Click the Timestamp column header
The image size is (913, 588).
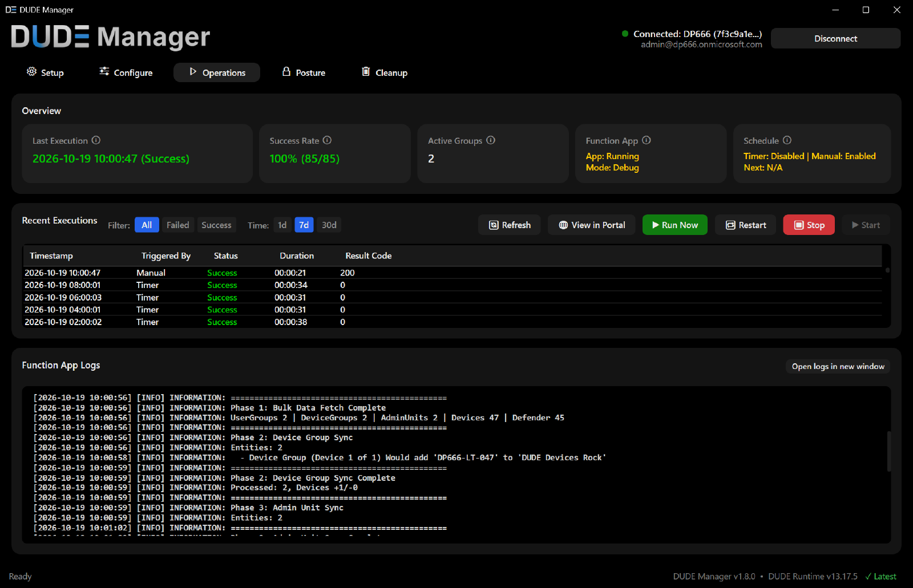coord(51,256)
